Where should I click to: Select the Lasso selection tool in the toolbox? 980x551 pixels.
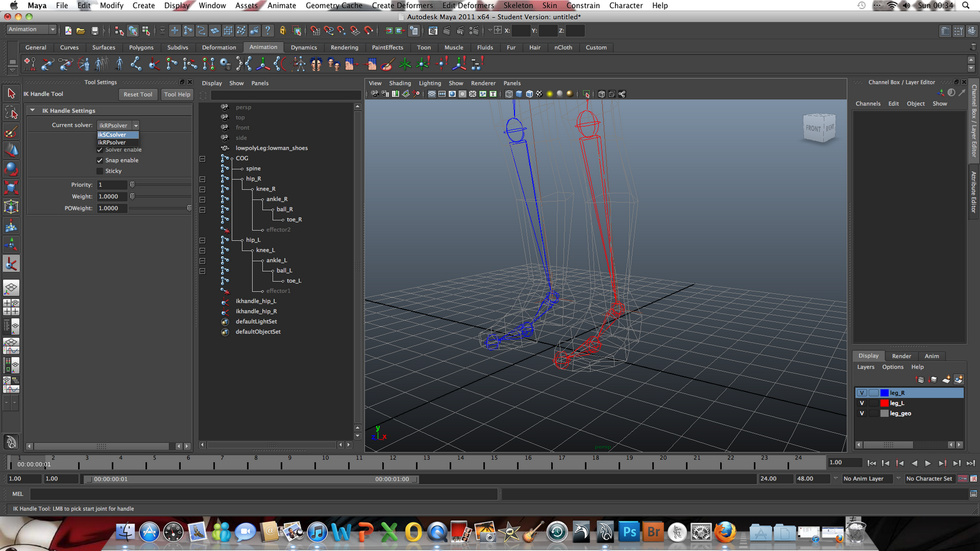[x=11, y=112]
